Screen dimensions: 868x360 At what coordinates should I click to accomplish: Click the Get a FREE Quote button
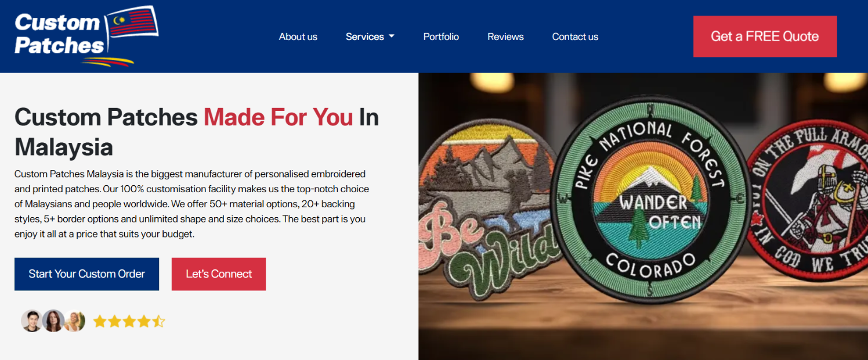(765, 36)
